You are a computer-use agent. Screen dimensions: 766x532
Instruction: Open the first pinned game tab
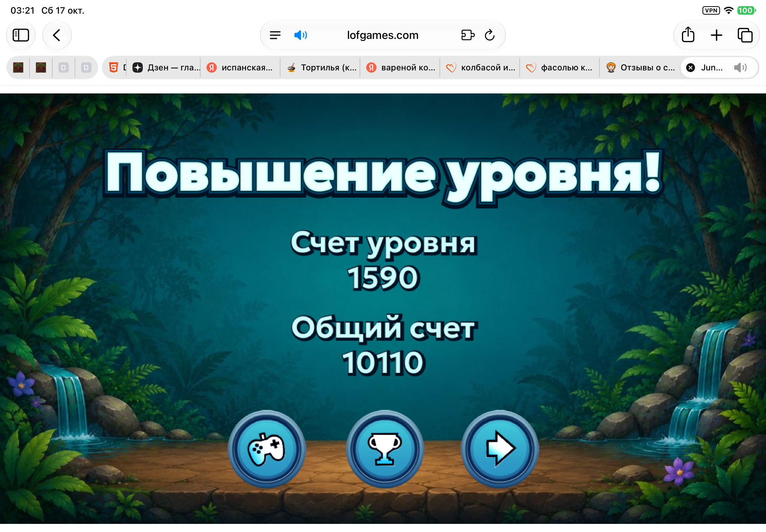(x=19, y=68)
